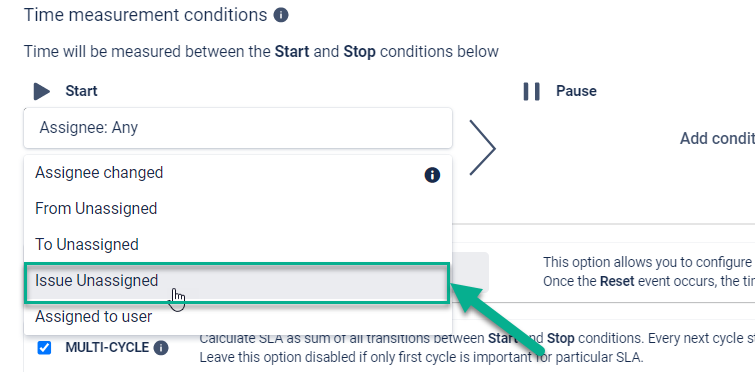Open the Assignee: Any dropdown

click(238, 128)
